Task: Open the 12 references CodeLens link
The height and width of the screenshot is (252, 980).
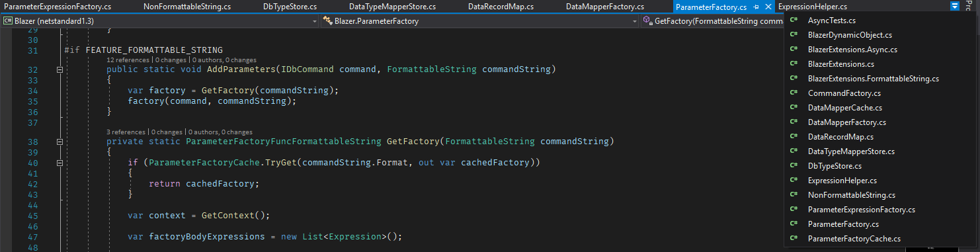Action: click(128, 60)
